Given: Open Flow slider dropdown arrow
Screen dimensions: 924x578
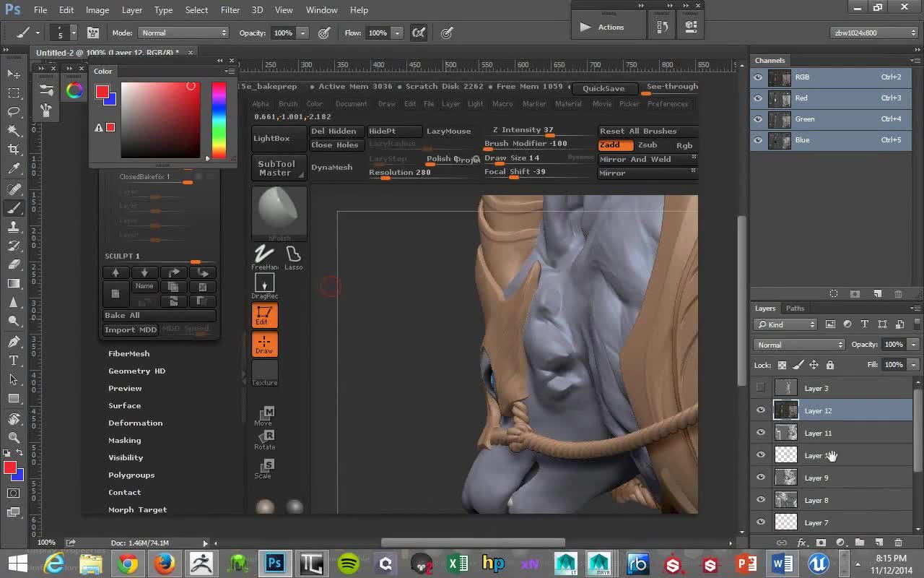Looking at the screenshot, I should pos(396,33).
